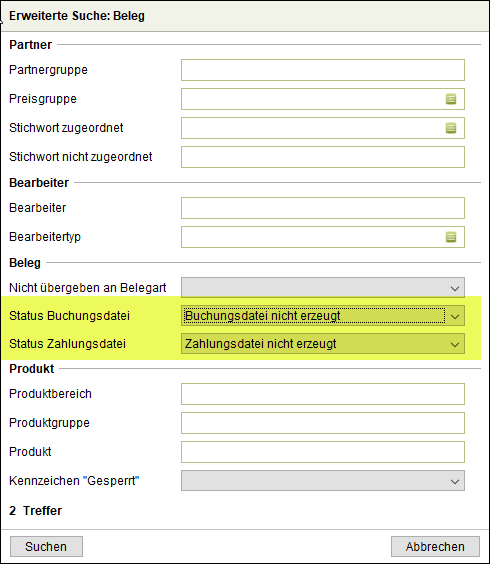Click the Abbrechen button
Image resolution: width=490 pixels, height=564 pixels.
pos(435,547)
